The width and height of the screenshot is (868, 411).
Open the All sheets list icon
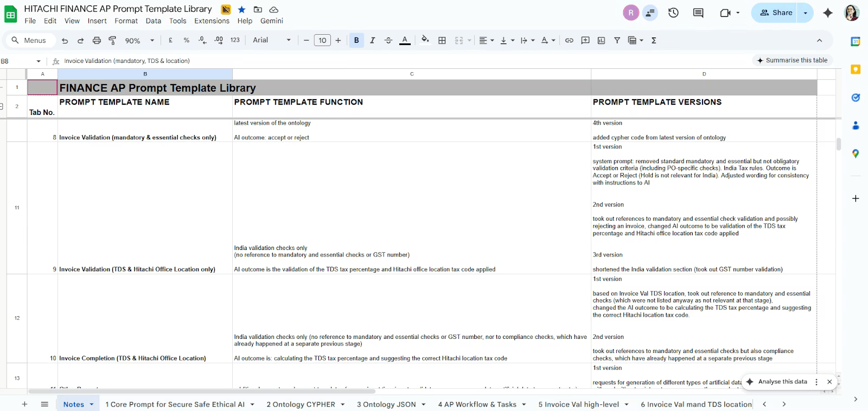pyautogui.click(x=45, y=404)
